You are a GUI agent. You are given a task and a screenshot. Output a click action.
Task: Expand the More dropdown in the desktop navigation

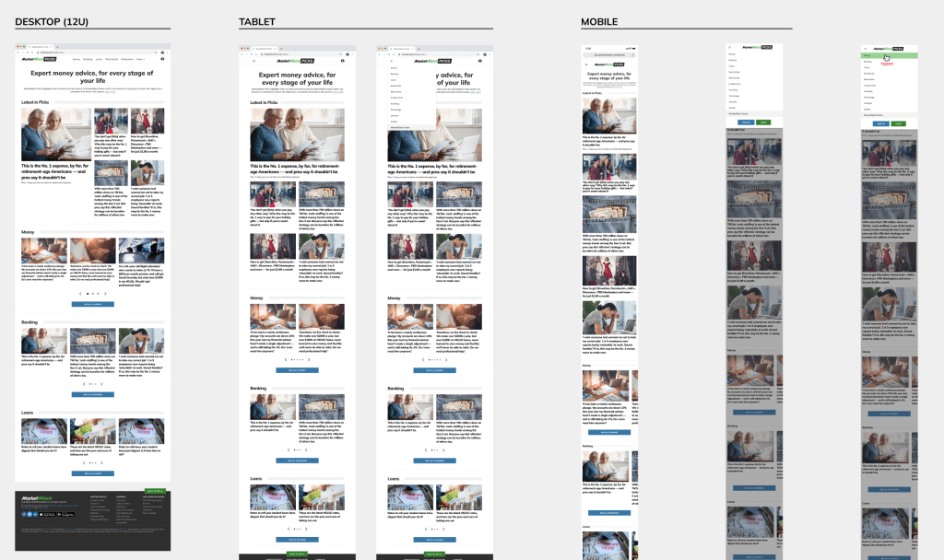point(140,59)
